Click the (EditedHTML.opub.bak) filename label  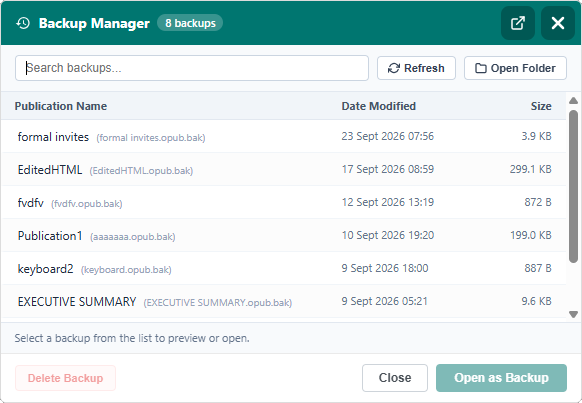[141, 171]
